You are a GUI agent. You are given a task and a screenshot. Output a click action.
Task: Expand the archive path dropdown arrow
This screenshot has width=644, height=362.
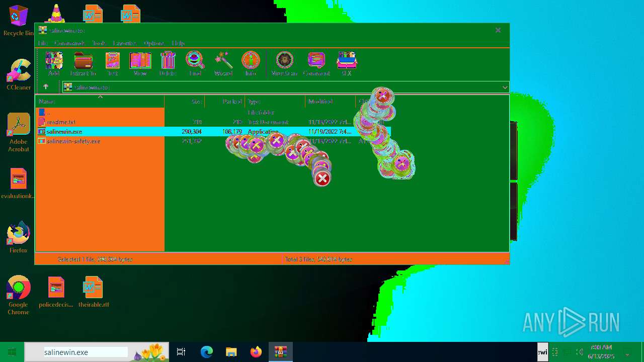click(x=505, y=87)
